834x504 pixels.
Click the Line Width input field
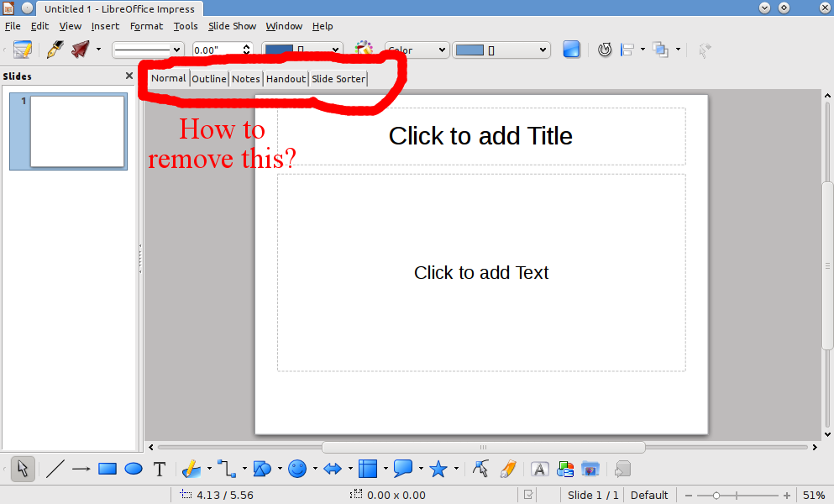217,50
